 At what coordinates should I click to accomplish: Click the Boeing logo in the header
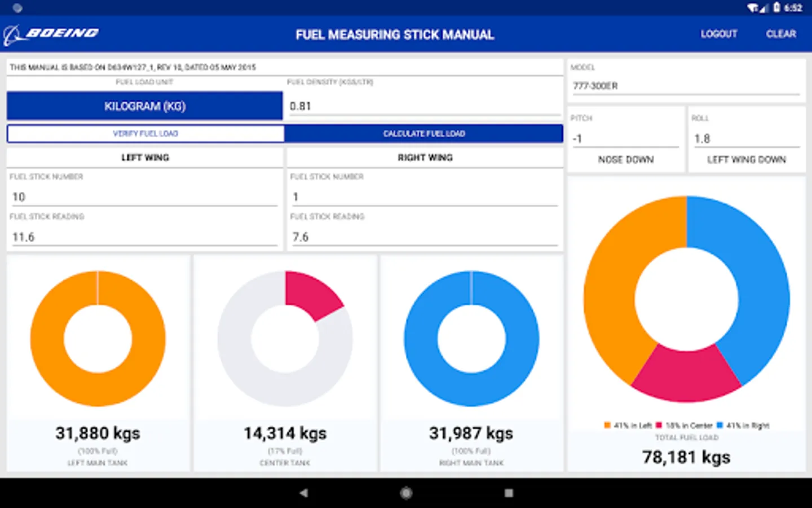(x=51, y=34)
